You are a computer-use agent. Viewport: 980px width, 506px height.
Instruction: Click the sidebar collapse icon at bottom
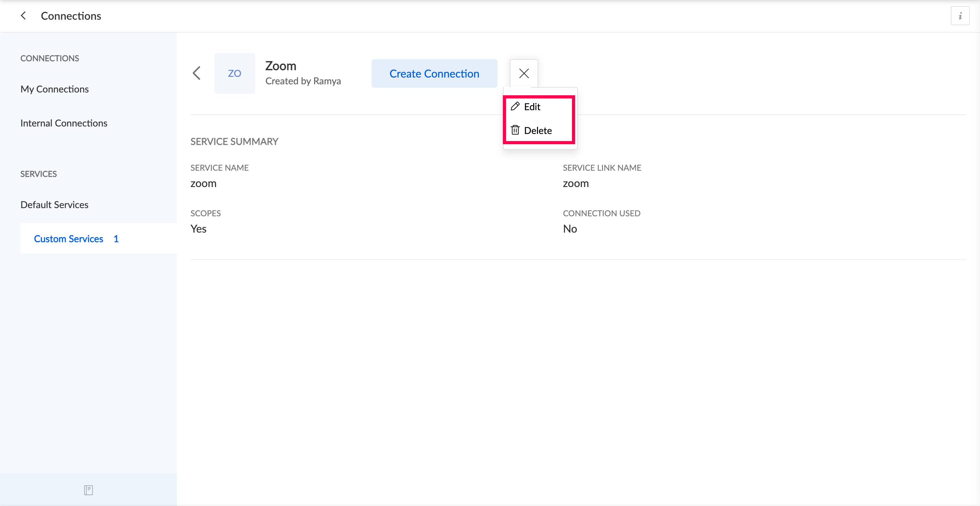pyautogui.click(x=88, y=490)
